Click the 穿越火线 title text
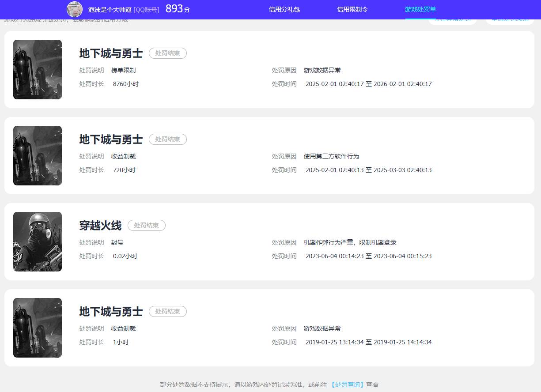541x392 pixels. tap(100, 225)
